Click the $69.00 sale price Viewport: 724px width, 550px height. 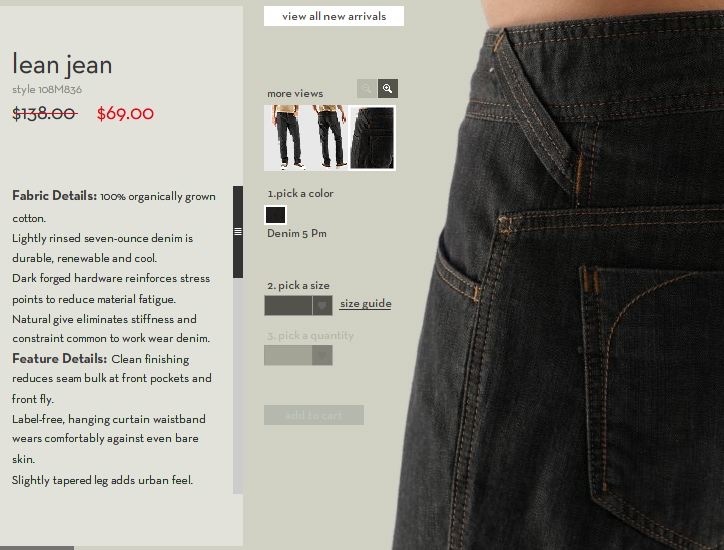click(x=125, y=114)
